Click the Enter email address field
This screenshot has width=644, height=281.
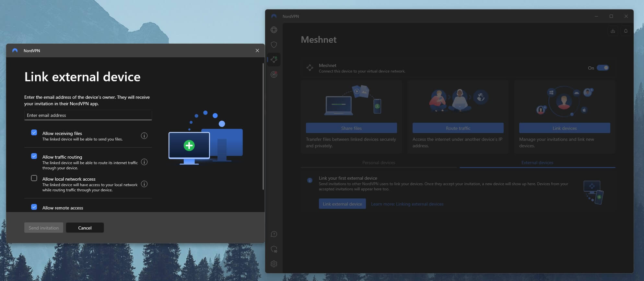[x=88, y=115]
